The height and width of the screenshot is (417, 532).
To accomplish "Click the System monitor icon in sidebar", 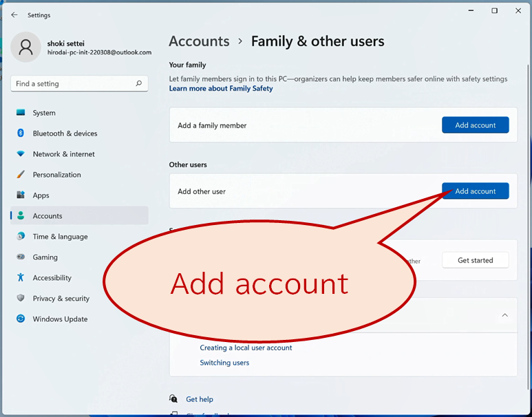I will point(21,113).
